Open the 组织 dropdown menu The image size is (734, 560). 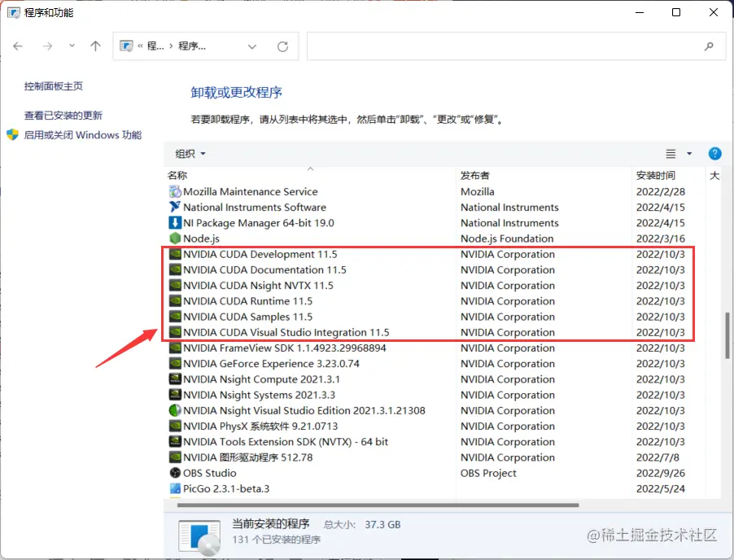[x=190, y=154]
